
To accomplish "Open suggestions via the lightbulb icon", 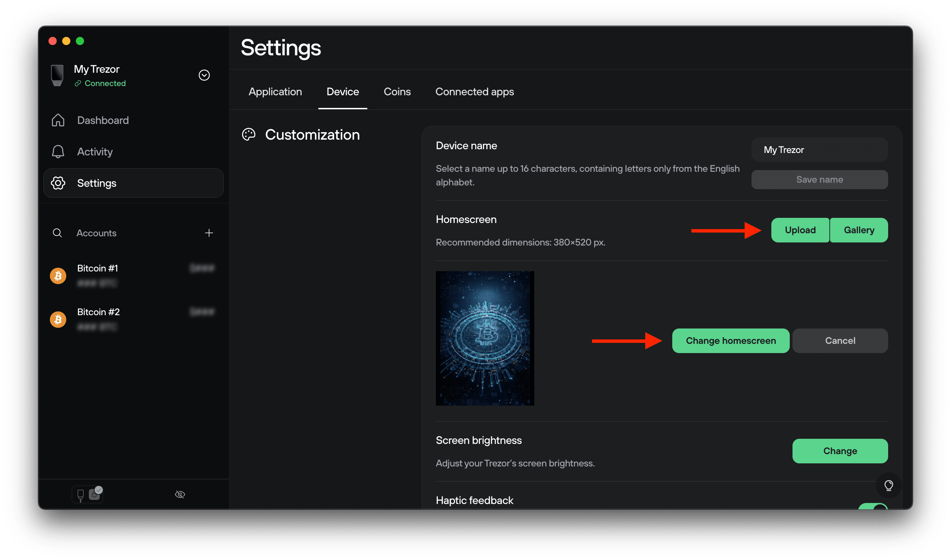I will [x=889, y=485].
